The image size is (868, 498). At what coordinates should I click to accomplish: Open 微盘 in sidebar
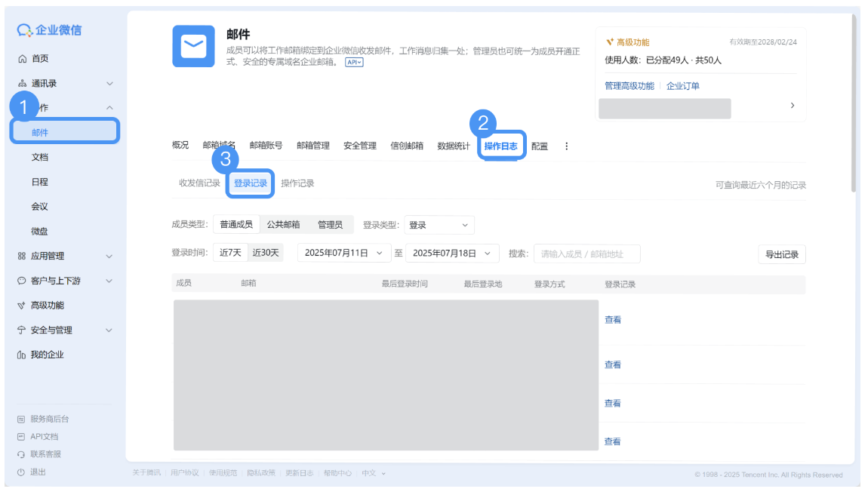[x=40, y=232]
